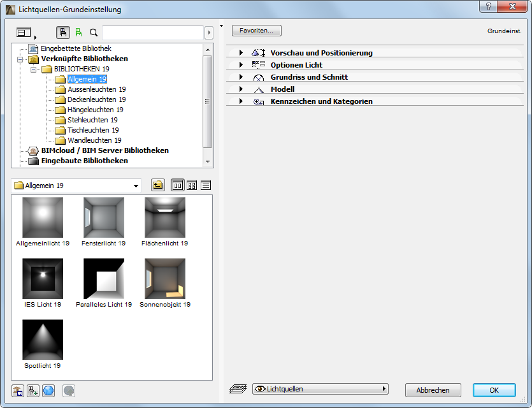Click the library tree scrollbar thumb
Screen dimensions: 532x408
click(x=207, y=101)
